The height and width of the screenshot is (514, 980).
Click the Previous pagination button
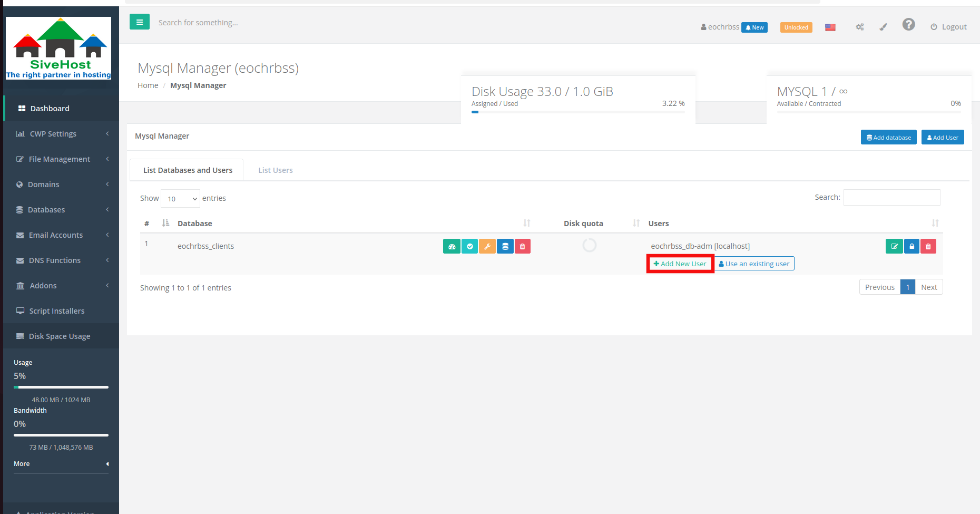[x=879, y=287]
